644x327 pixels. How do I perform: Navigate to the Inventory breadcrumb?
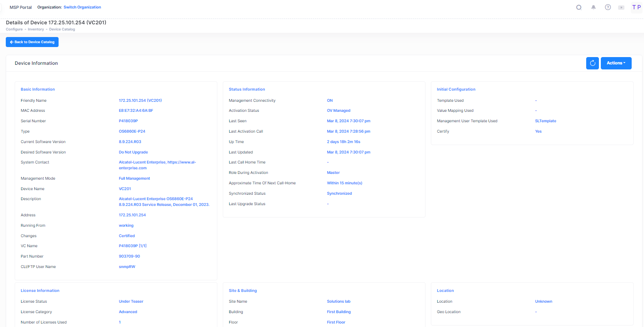(36, 29)
